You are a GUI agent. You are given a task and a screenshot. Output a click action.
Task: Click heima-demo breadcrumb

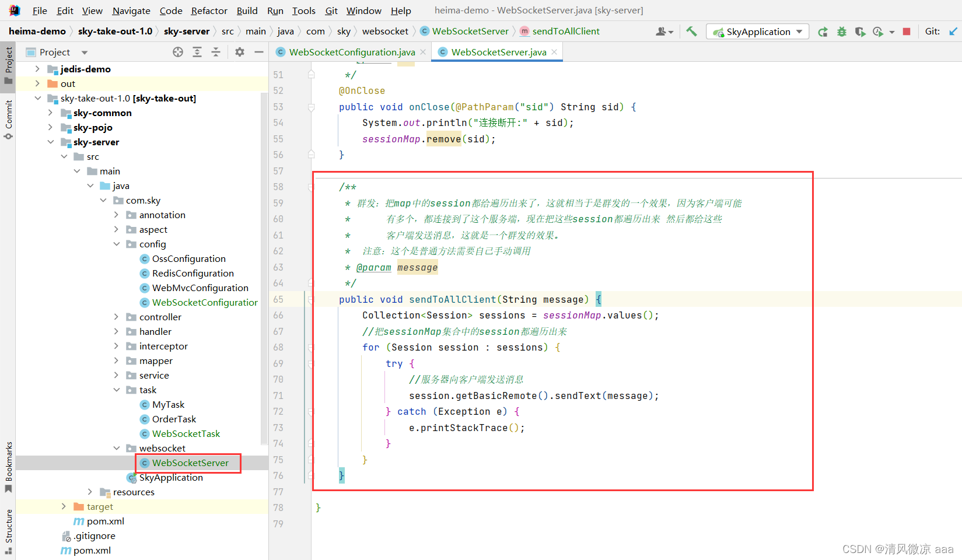(37, 32)
